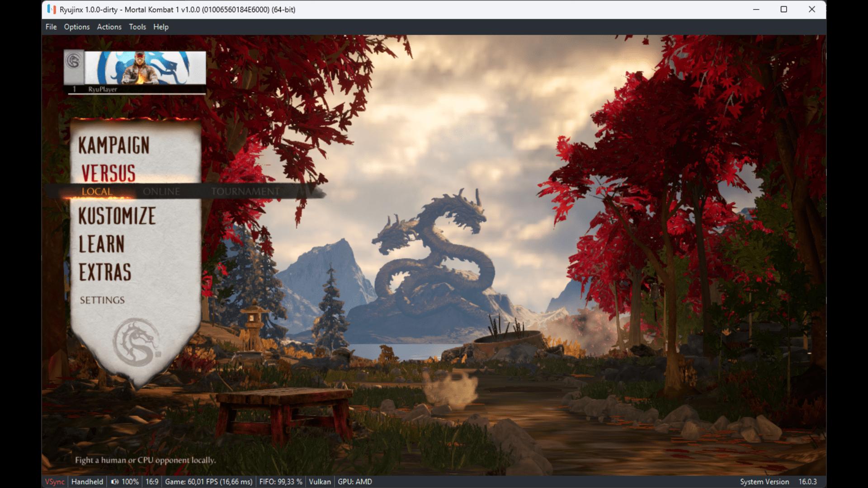Image resolution: width=868 pixels, height=488 pixels.
Task: Switch Handheld docked mode in status bar
Action: (87, 482)
